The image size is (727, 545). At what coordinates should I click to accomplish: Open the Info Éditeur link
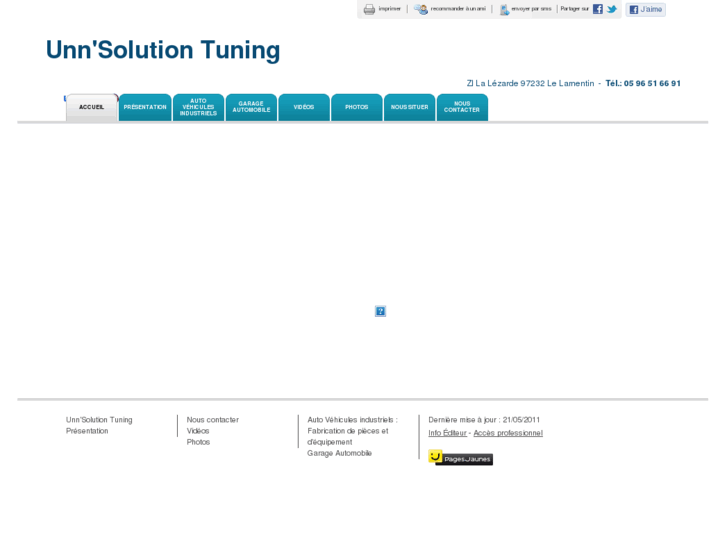[x=447, y=433]
